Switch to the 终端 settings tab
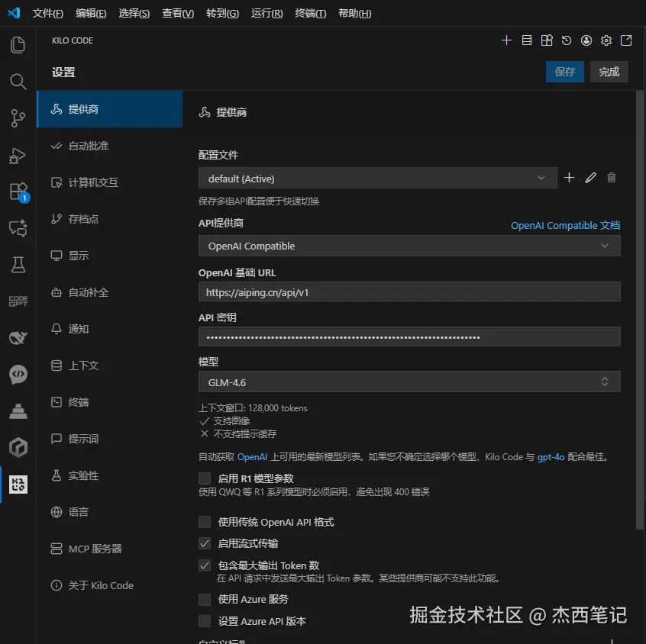The width and height of the screenshot is (646, 644). point(110,402)
